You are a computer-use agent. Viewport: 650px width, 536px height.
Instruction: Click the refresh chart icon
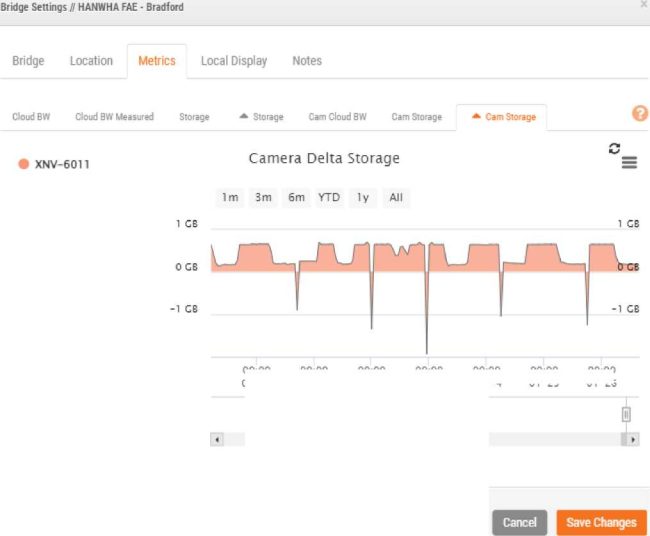tap(614, 148)
